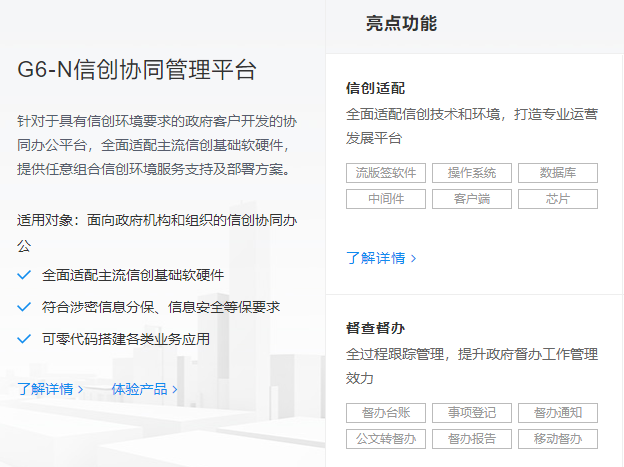The height and width of the screenshot is (467, 624).
Task: Click the checkmark beside 全面适配主流信创基础软硬件
Action: coord(25,274)
